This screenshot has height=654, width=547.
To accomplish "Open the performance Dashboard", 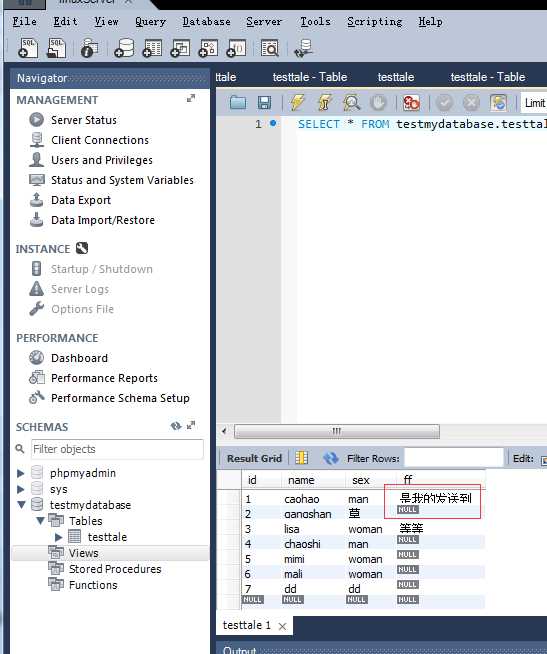I will [79, 358].
